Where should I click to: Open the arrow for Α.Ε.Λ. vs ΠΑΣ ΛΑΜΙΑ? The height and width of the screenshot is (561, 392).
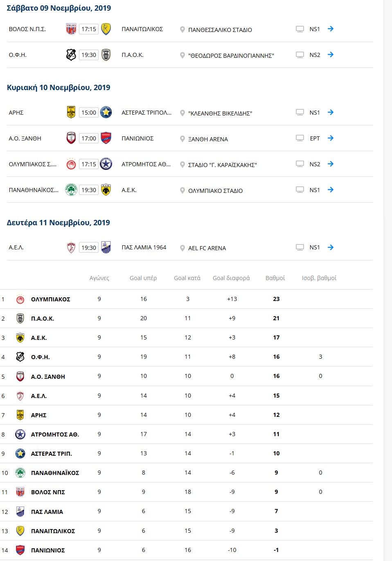(331, 247)
